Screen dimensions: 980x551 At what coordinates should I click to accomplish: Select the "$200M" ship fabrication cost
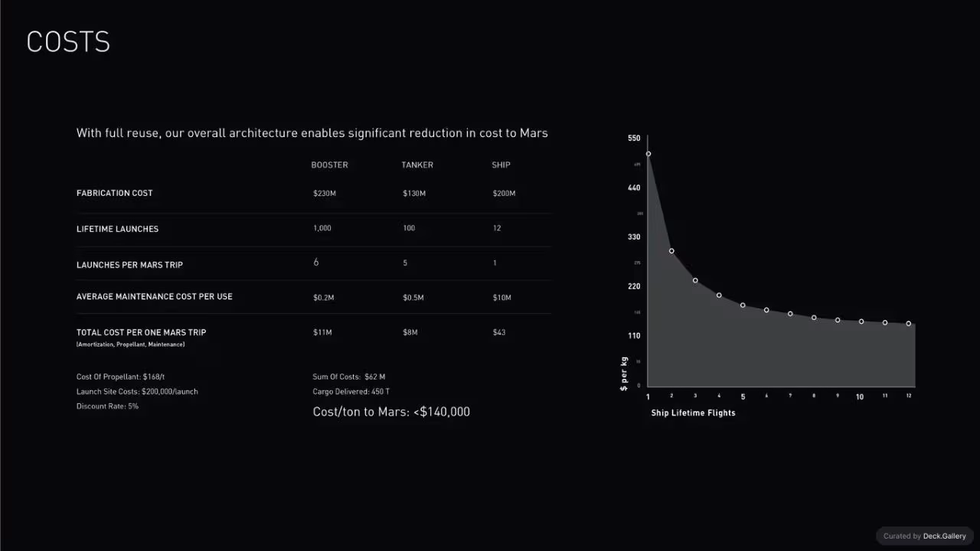pyautogui.click(x=504, y=194)
